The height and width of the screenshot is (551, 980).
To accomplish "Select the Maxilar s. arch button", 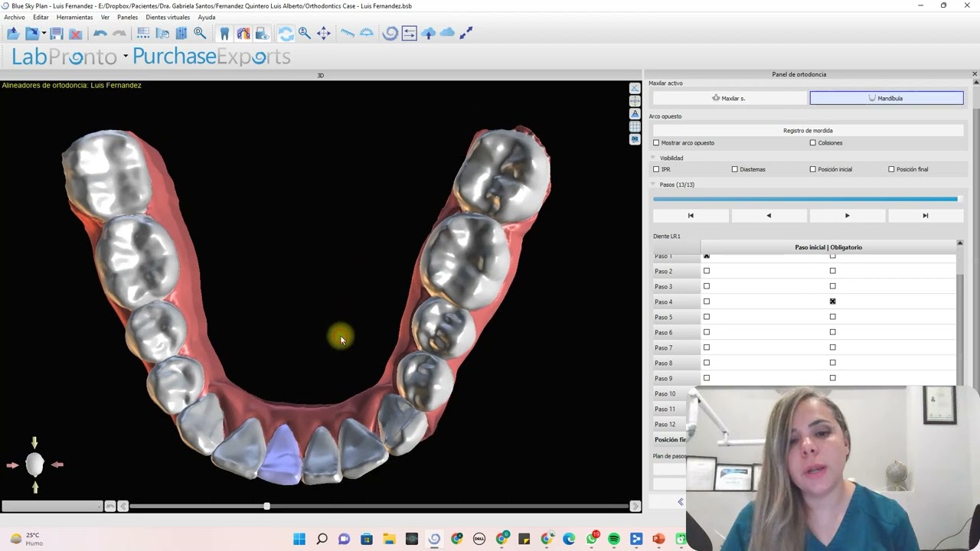I will point(728,98).
